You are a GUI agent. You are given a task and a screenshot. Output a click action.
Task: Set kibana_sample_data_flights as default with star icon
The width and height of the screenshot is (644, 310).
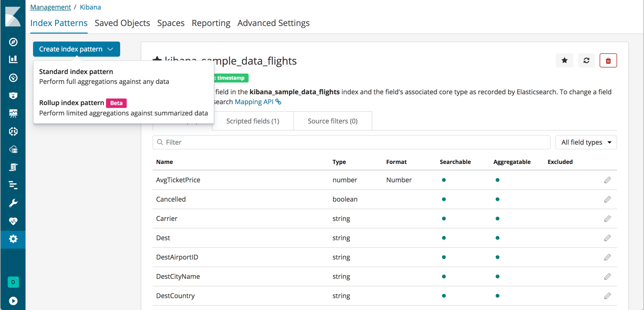[564, 60]
